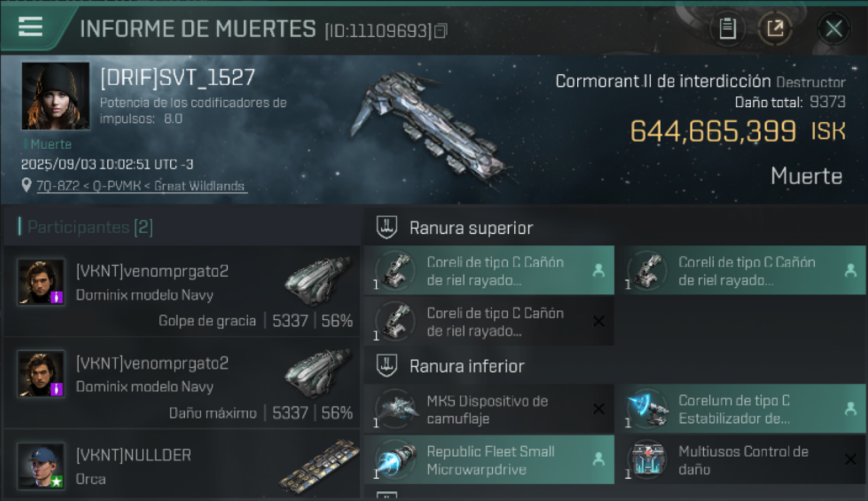Select the first Coreli tipo C Cañón de riel item

[489, 271]
